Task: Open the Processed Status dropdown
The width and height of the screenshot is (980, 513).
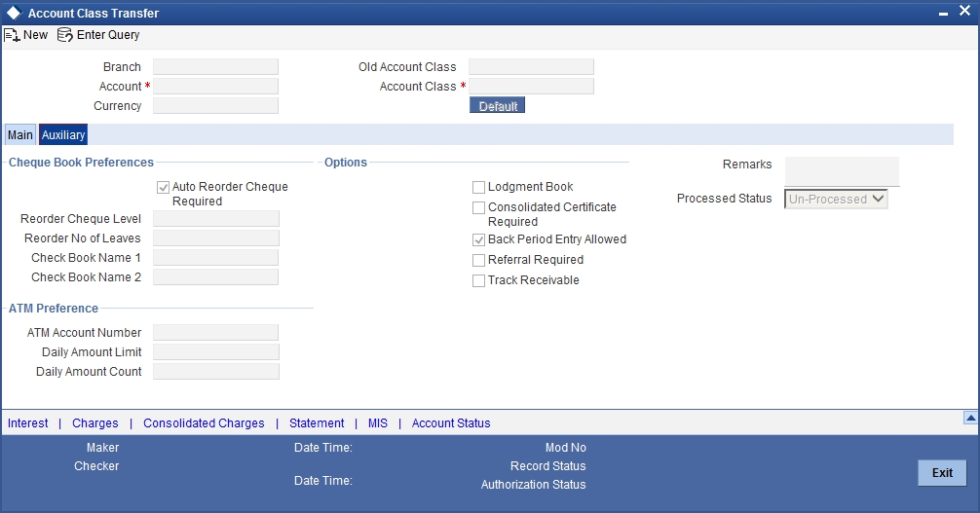Action: (x=836, y=200)
